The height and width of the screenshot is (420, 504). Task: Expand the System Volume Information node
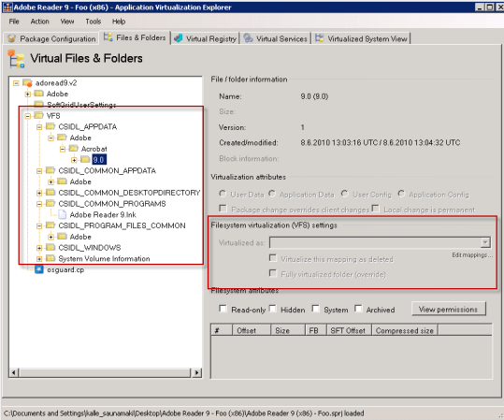(x=39, y=258)
